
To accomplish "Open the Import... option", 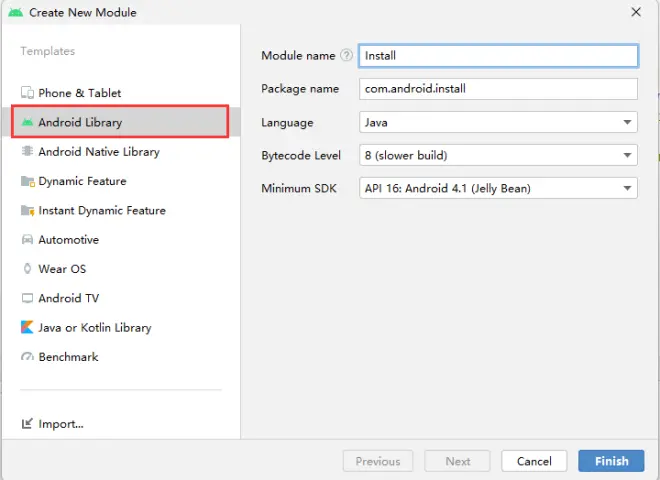I will pyautogui.click(x=53, y=424).
